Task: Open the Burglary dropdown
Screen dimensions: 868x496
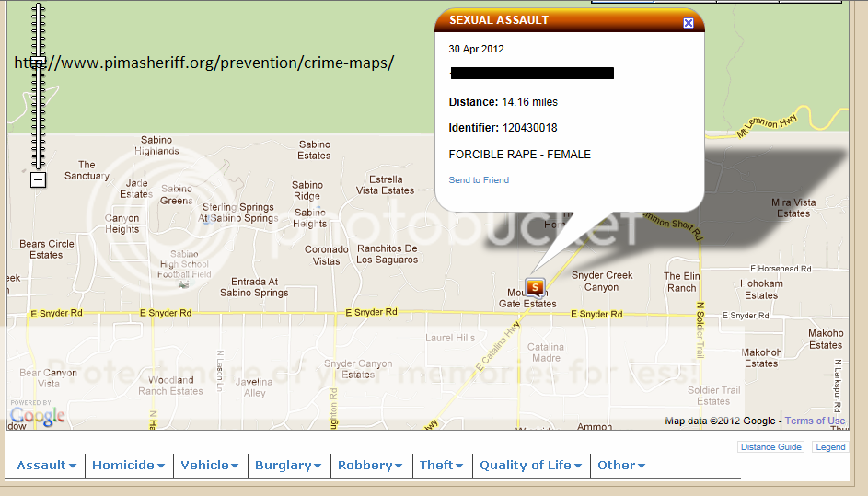Action: (288, 466)
